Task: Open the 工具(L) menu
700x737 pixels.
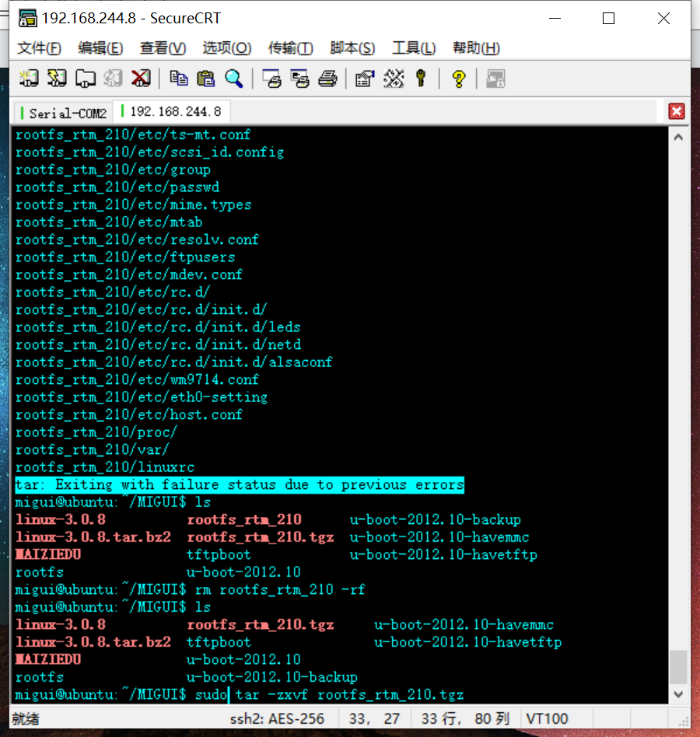Action: point(414,48)
